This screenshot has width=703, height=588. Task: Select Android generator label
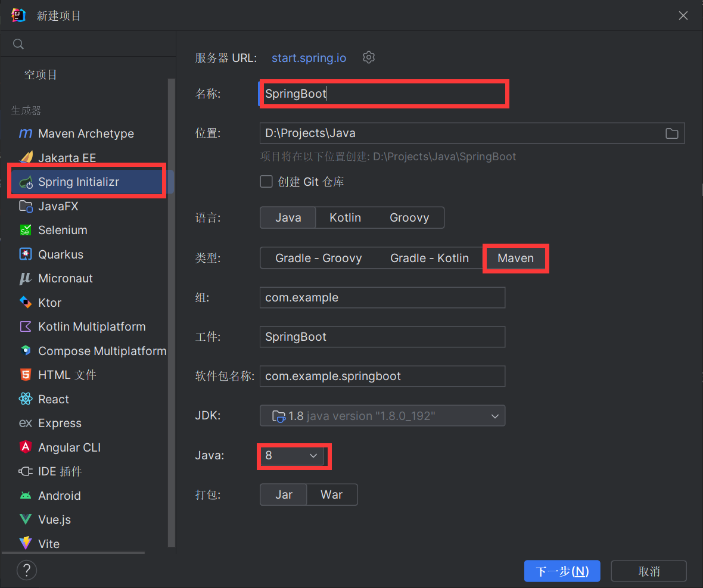(60, 496)
